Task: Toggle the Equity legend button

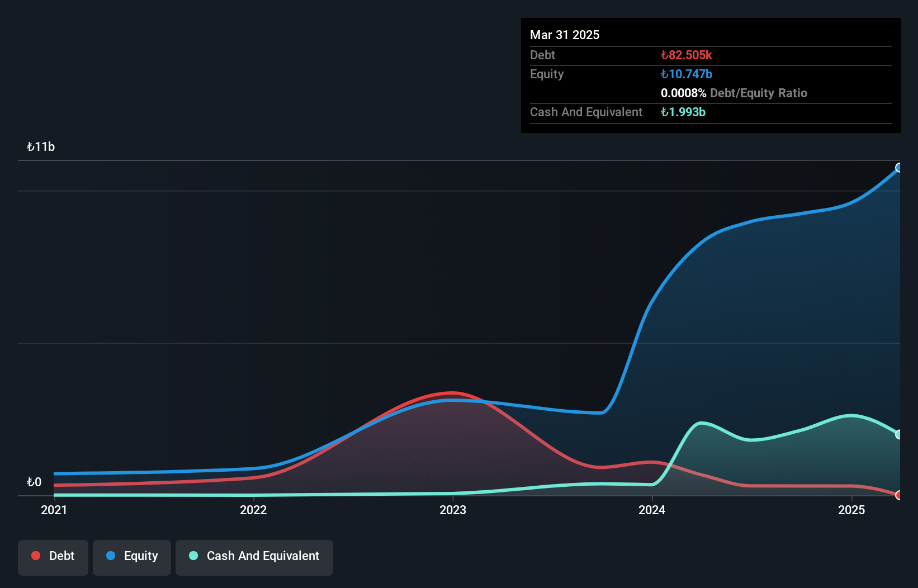Action: point(132,557)
